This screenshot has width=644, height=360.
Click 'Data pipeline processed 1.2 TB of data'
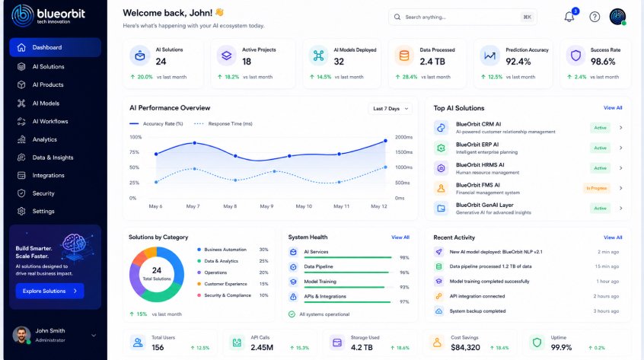(x=490, y=266)
